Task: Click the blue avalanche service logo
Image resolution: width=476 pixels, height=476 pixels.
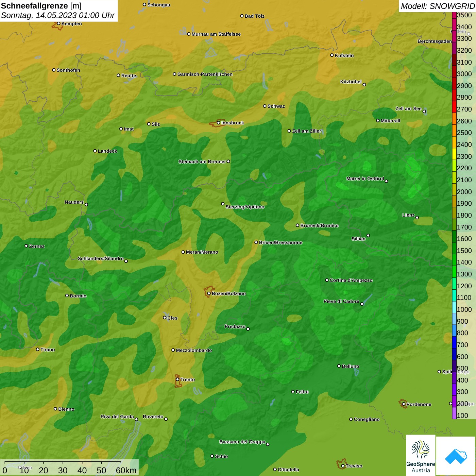Action: [456, 456]
